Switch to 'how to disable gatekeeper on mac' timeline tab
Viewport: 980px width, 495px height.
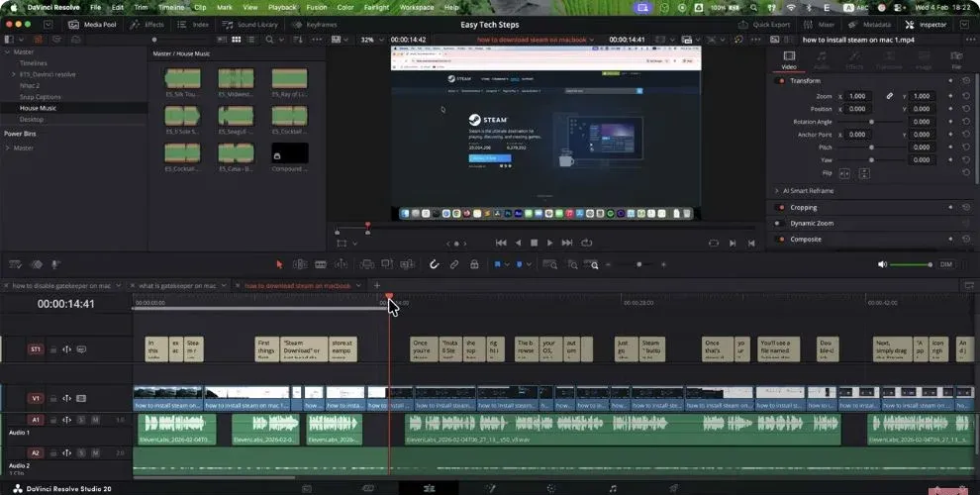(61, 286)
